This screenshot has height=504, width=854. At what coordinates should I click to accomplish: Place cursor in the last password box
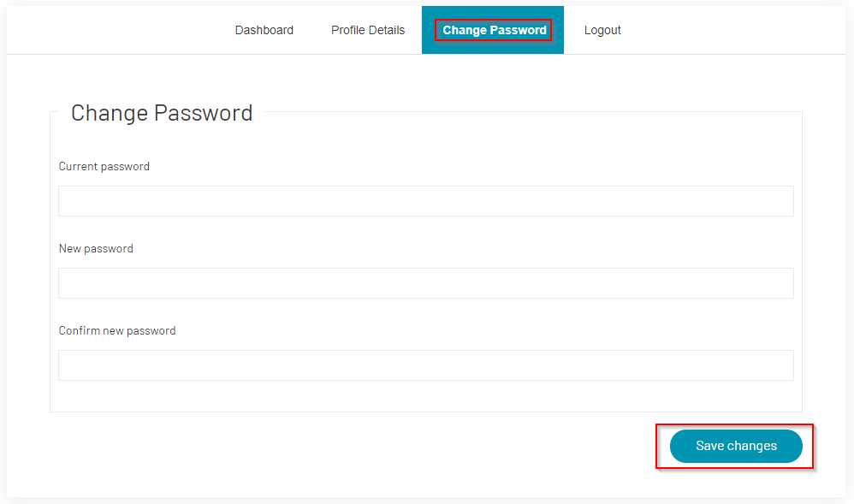tap(425, 365)
